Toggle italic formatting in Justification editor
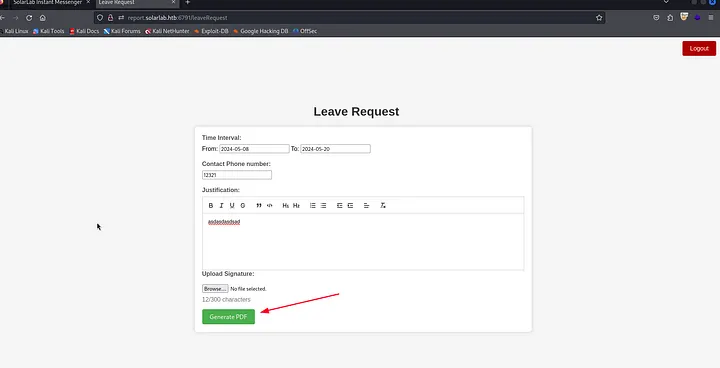This screenshot has height=368, width=720. (221, 205)
